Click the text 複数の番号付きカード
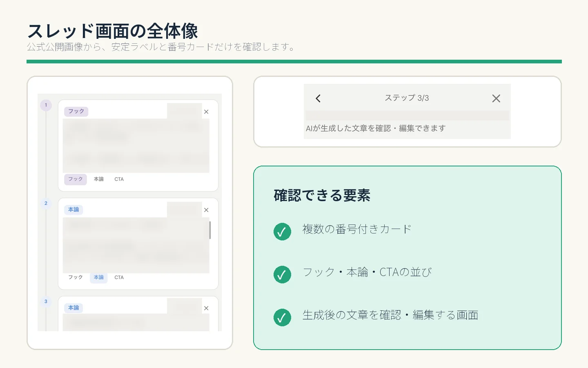 (x=357, y=229)
